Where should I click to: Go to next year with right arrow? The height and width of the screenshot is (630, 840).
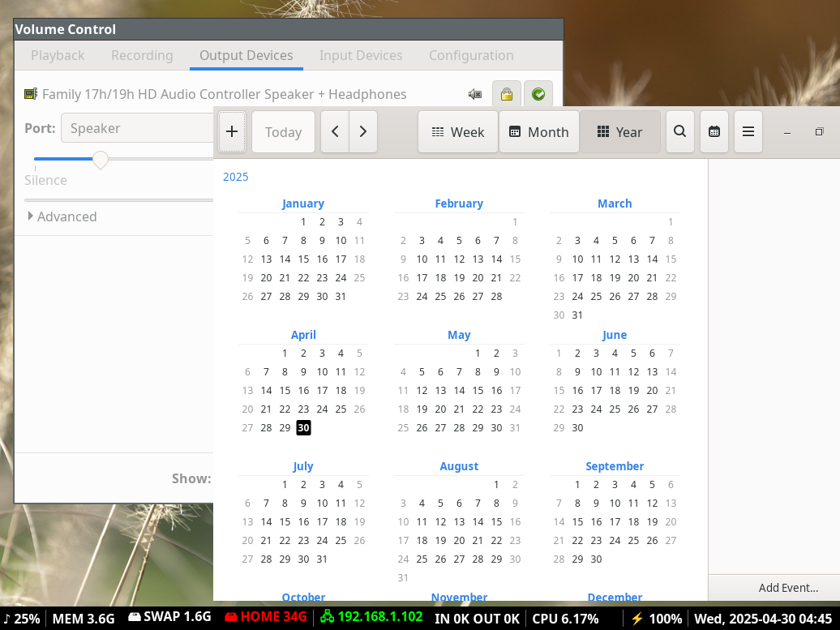363,132
